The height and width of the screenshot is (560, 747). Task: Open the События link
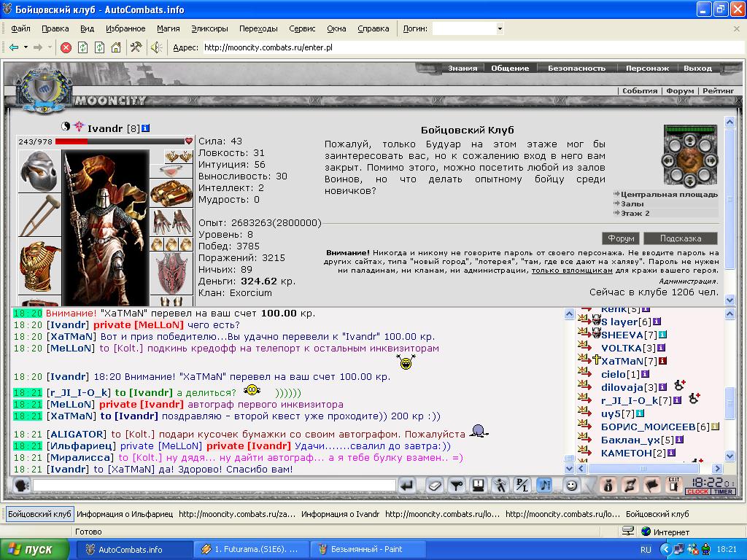pyautogui.click(x=640, y=90)
